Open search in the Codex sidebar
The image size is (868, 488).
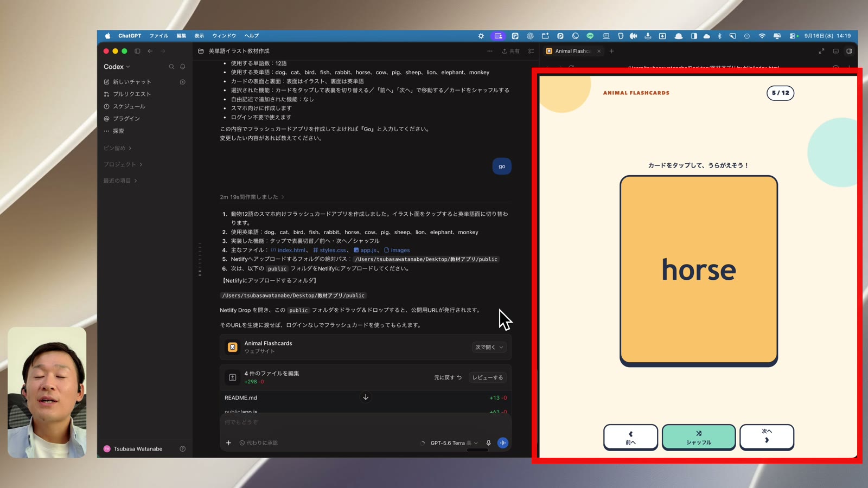coord(171,67)
